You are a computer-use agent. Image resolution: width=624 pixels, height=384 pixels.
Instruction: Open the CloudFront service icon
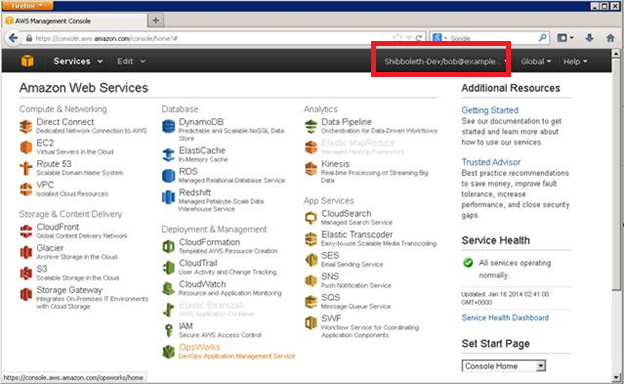[x=26, y=231]
